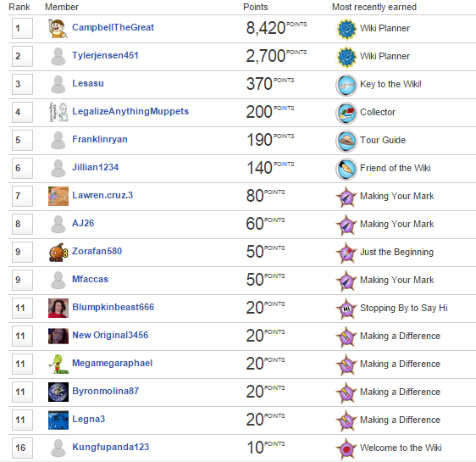The width and height of the screenshot is (476, 462).
Task: Click the Friend of the Wiki badge icon
Action: 346,169
